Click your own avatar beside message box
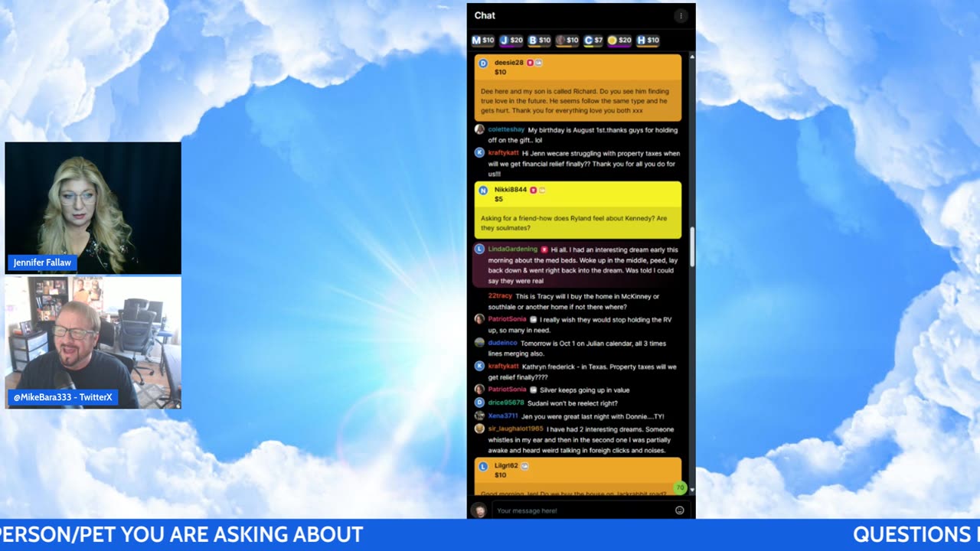 click(x=479, y=510)
